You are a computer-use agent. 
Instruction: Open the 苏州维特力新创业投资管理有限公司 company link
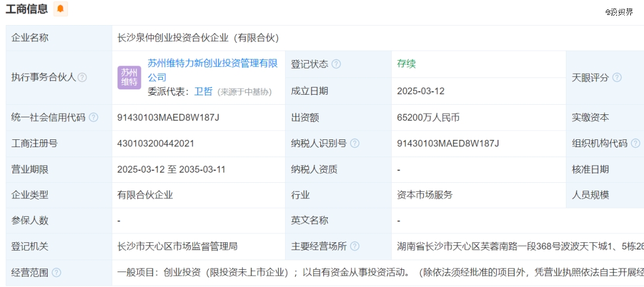coord(213,70)
